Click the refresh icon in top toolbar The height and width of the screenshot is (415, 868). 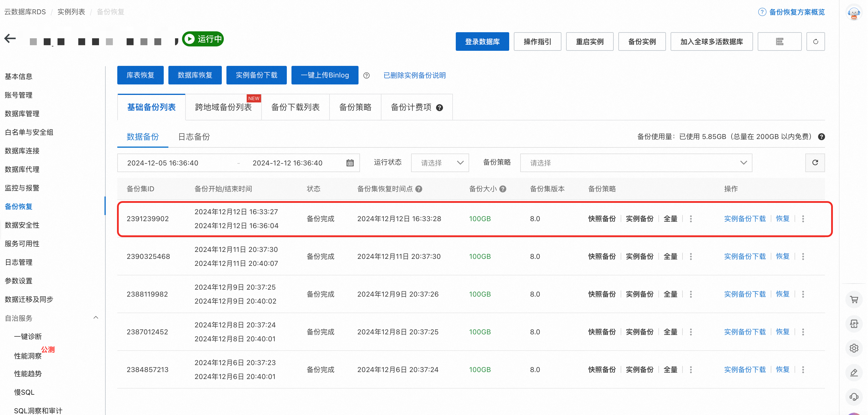[815, 41]
